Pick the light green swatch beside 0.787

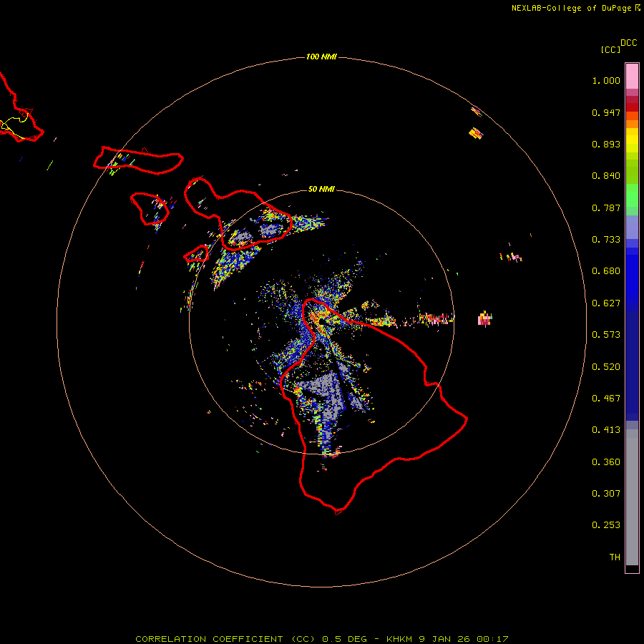pos(632,211)
